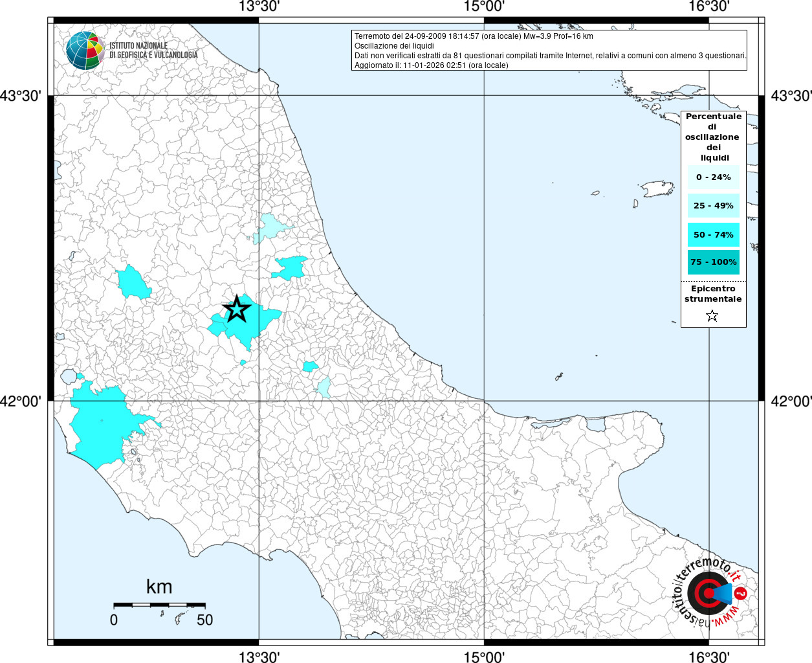Viewport: 812px width, 663px height.
Task: Select the black epicenter star on the map
Action: (x=237, y=309)
